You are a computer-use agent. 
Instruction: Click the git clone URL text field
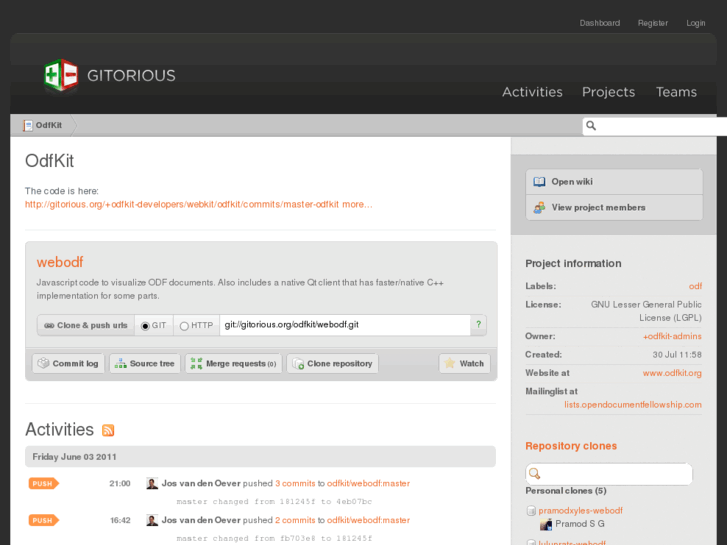(345, 325)
